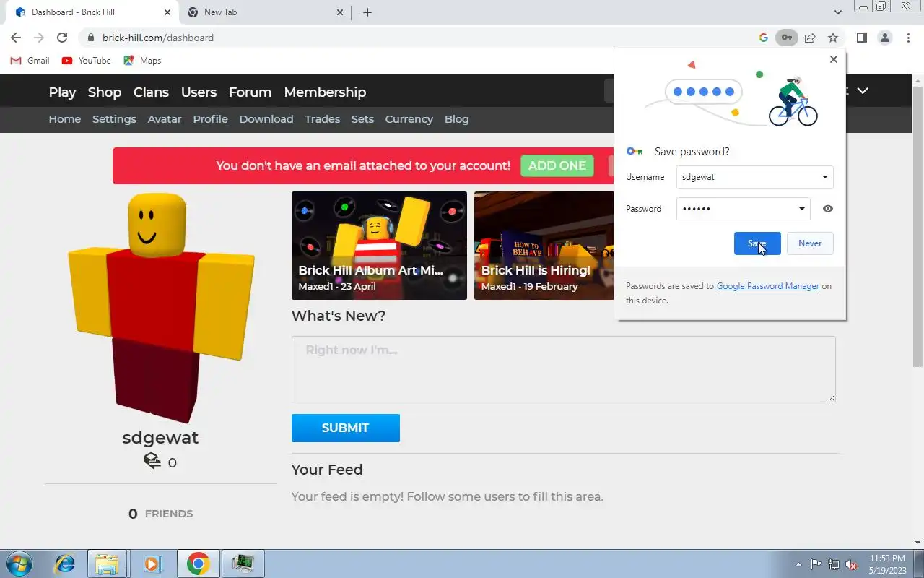
Task: Open Sets in sub navigation
Action: (362, 119)
